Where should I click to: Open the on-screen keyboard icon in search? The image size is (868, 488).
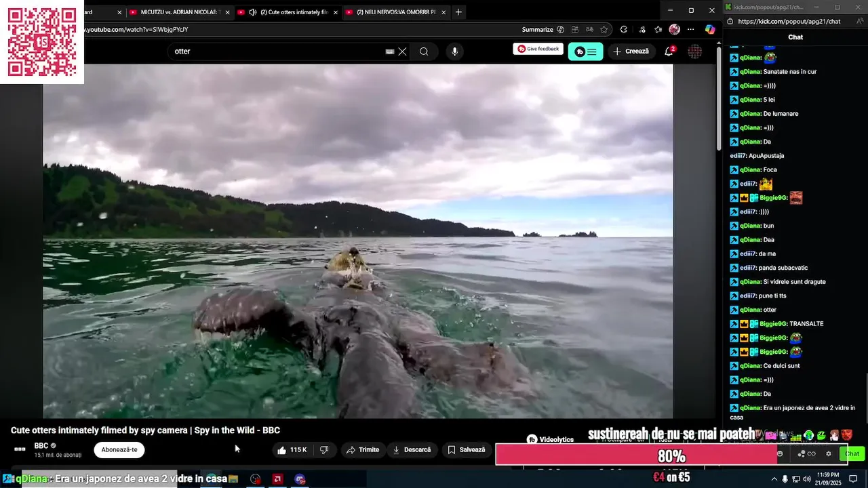click(x=390, y=52)
